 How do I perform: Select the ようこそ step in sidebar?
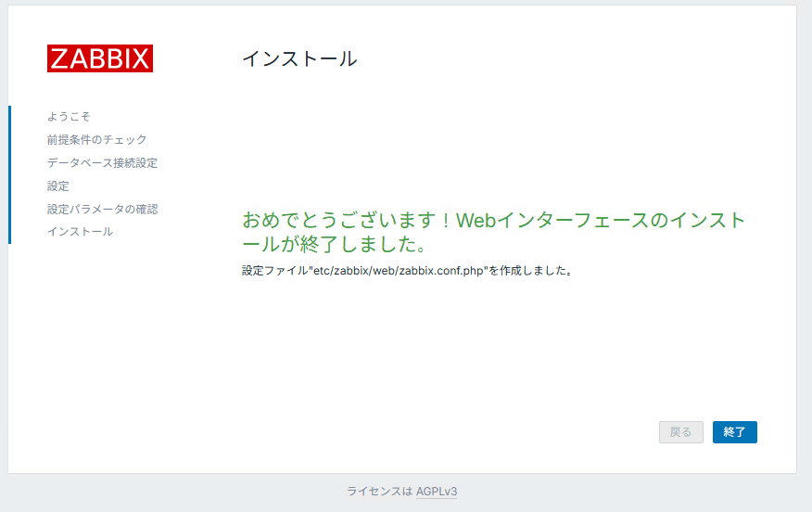click(69, 117)
